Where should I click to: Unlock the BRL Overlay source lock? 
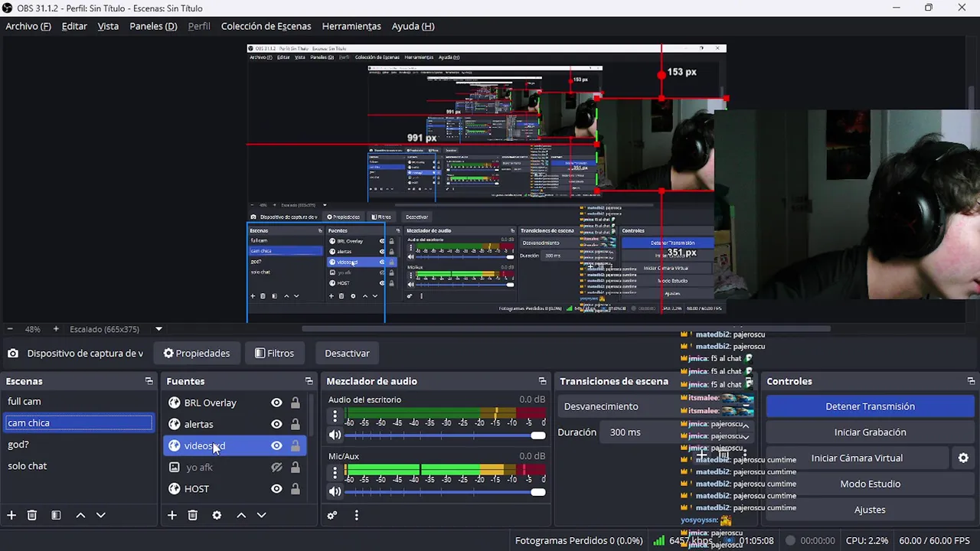coord(296,403)
